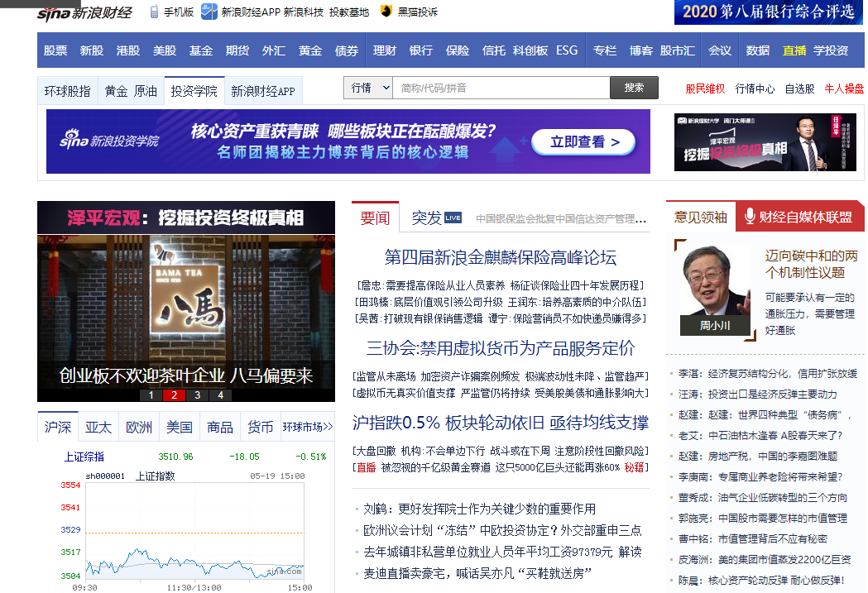
Task: Select the 商品 market tab
Action: (x=220, y=427)
